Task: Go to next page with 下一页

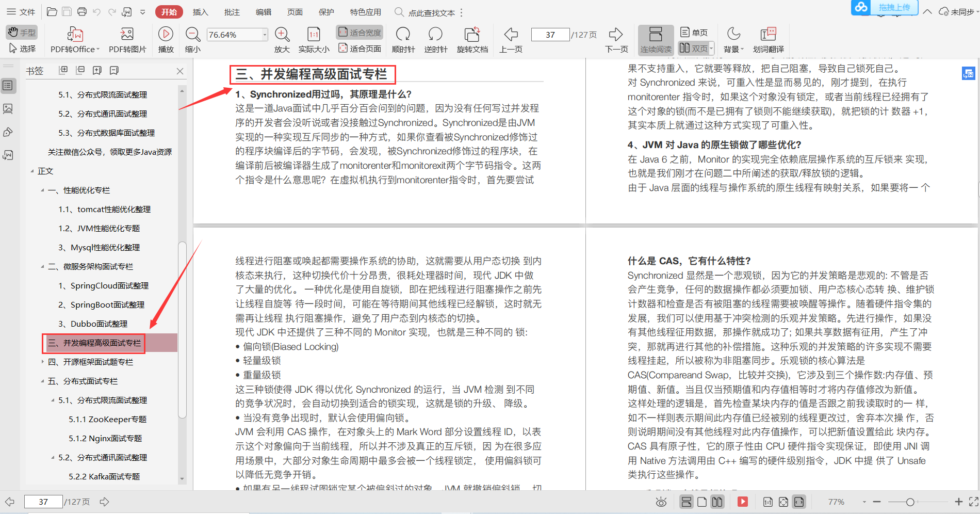Action: 616,40
